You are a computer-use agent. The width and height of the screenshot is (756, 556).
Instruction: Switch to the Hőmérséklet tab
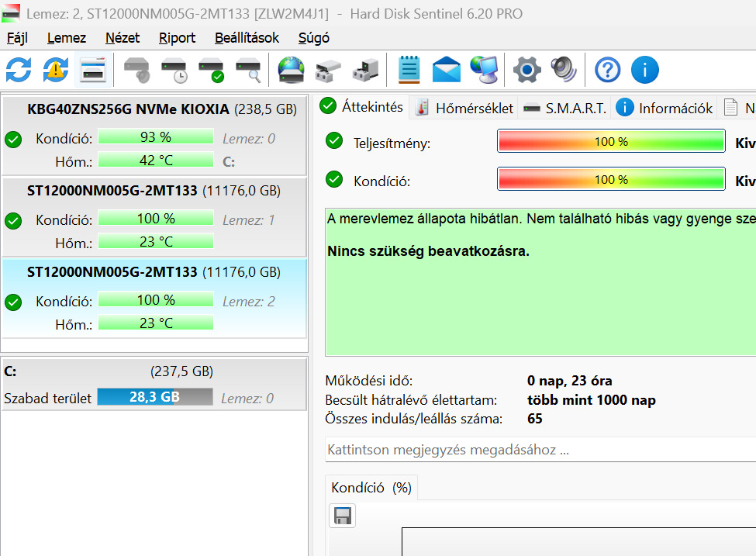[464, 108]
